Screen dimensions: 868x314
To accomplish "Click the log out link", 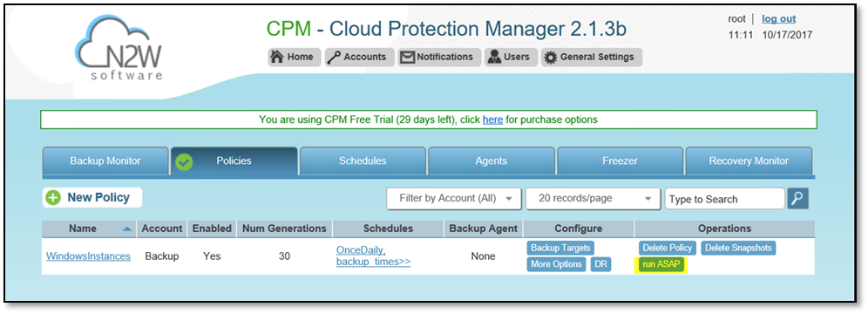I will coord(778,19).
